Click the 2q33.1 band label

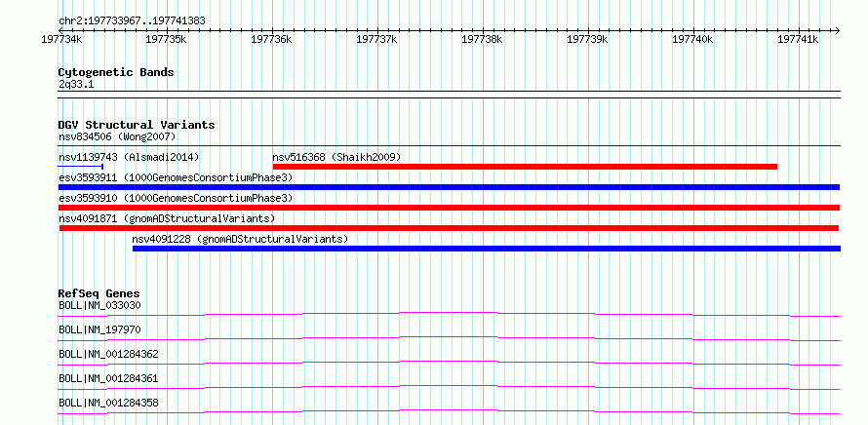[x=75, y=84]
